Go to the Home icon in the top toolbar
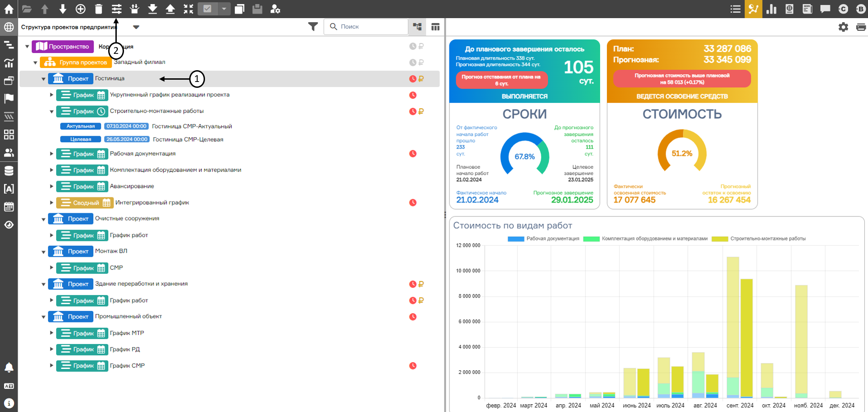 click(x=9, y=9)
